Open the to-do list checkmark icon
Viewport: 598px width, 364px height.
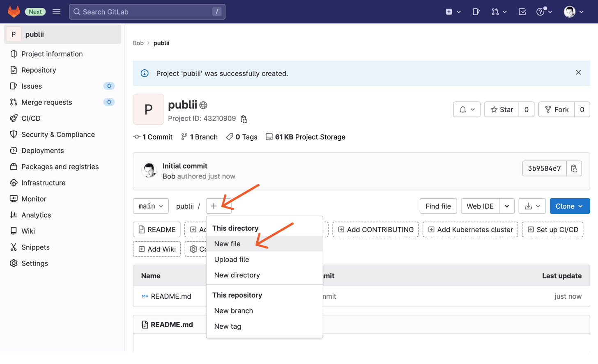coord(522,12)
